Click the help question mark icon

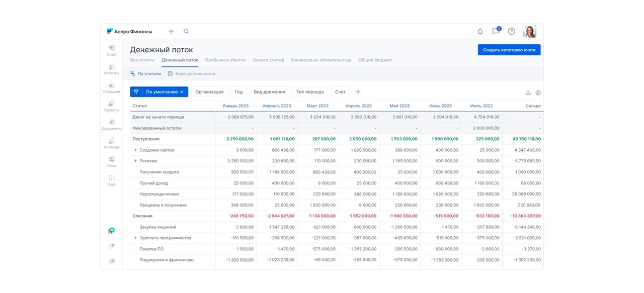coord(511,31)
